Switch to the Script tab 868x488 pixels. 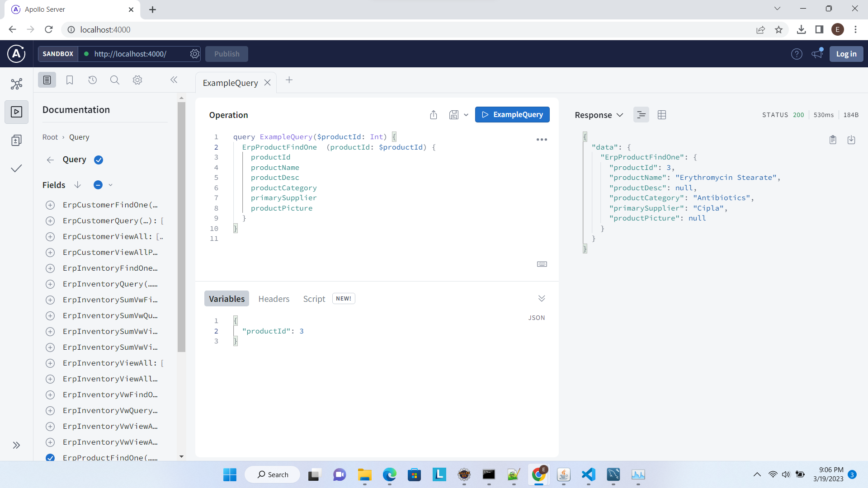314,299
